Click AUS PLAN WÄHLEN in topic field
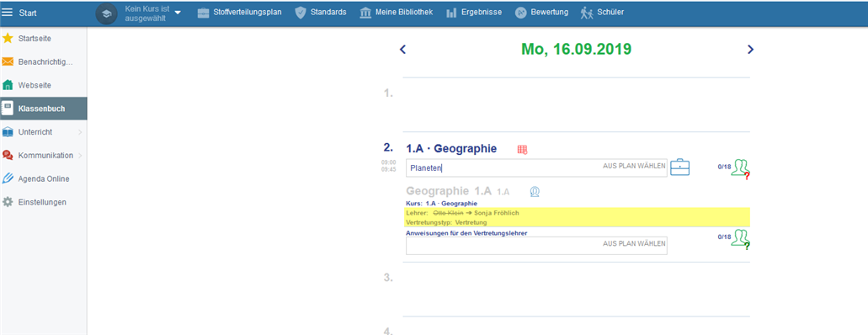 (634, 166)
